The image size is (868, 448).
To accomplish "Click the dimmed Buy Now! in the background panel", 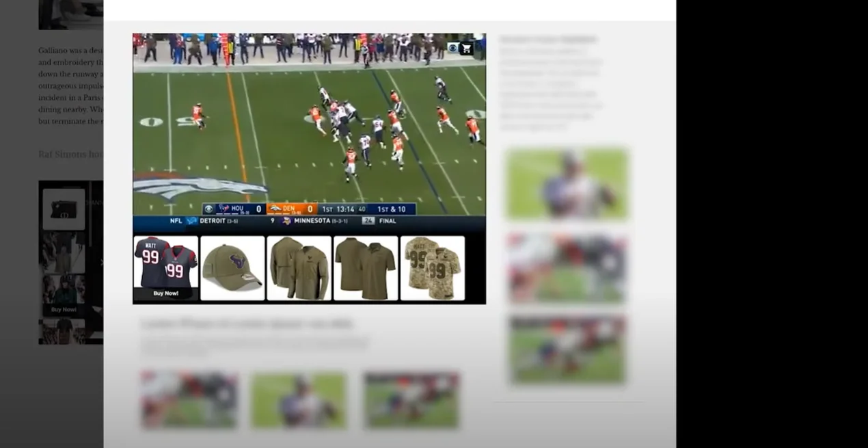I will click(x=64, y=310).
